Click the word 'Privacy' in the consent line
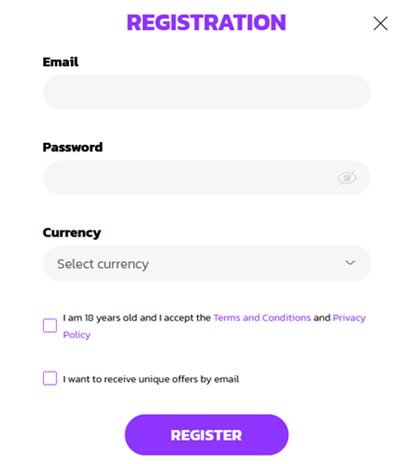Screen dimensions: 420x464 349,318
